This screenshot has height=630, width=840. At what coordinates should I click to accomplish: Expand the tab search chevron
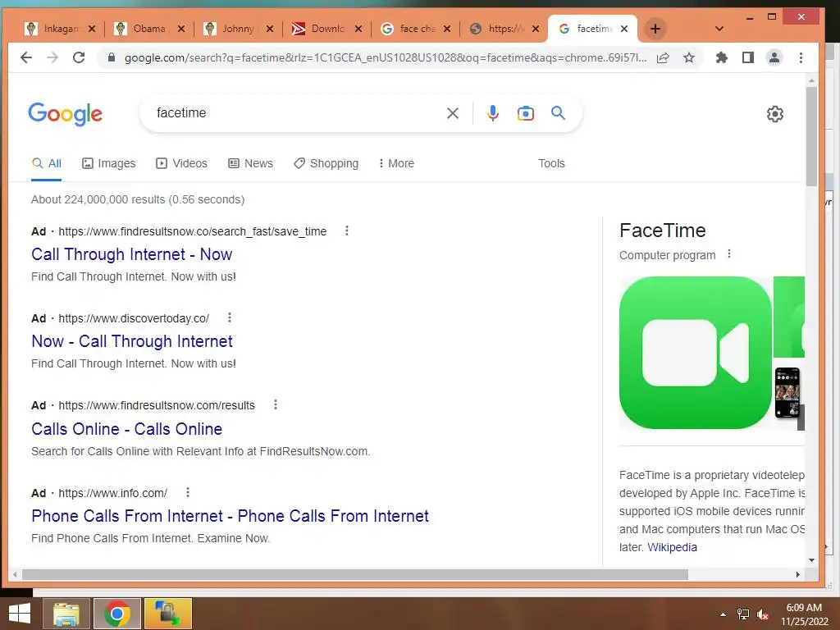coord(719,29)
